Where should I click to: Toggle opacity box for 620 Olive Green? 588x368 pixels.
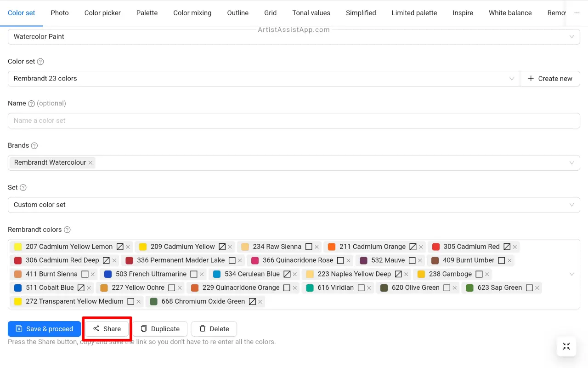[x=447, y=288]
